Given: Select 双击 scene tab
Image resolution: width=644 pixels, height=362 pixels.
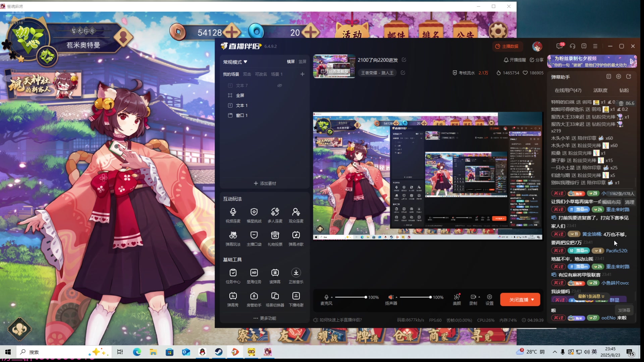Looking at the screenshot, I should click(x=247, y=74).
